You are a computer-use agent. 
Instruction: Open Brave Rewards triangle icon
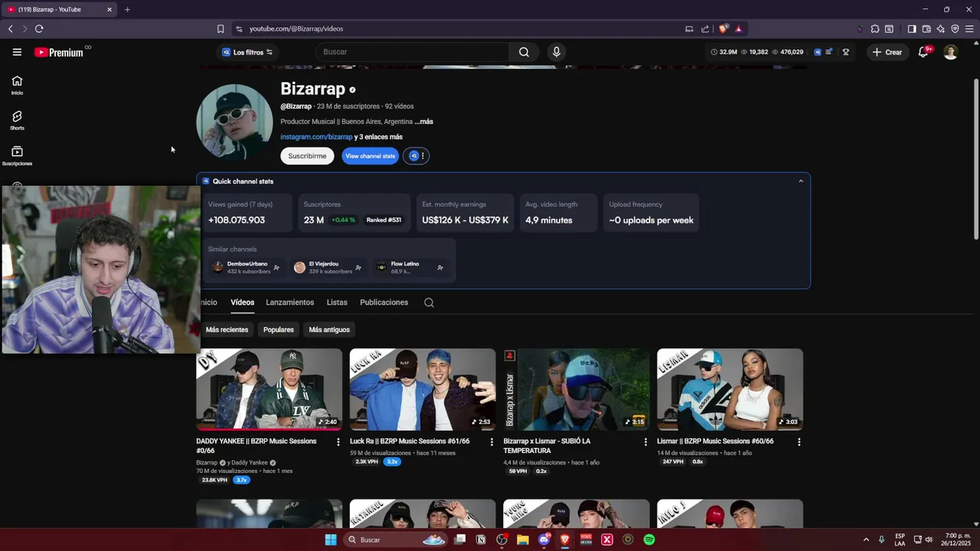pyautogui.click(x=738, y=28)
